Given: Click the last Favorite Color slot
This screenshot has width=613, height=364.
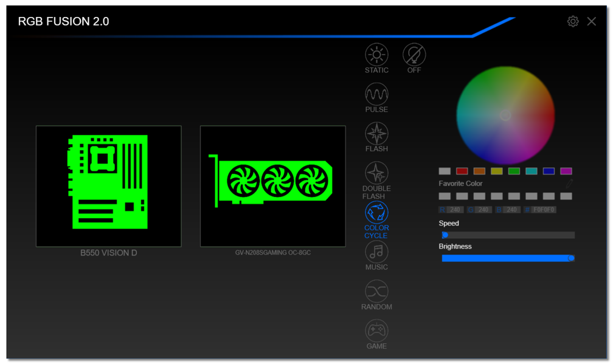Looking at the screenshot, I should point(566,196).
